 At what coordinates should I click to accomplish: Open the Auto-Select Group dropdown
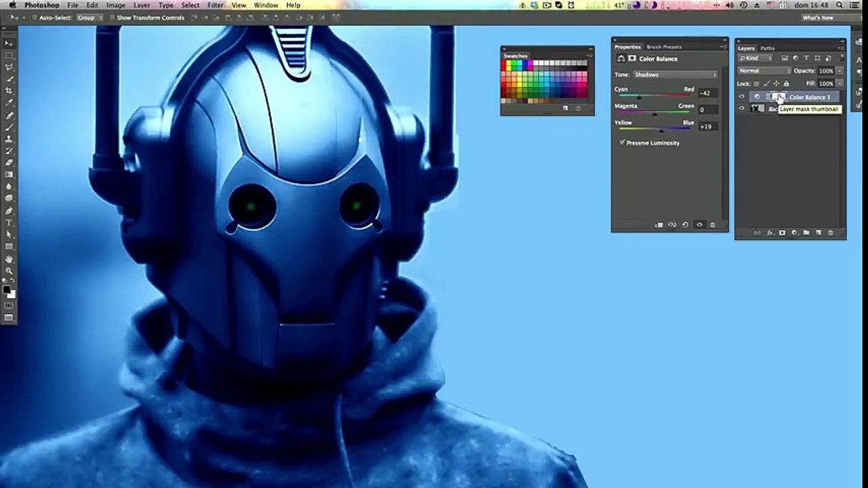[89, 18]
